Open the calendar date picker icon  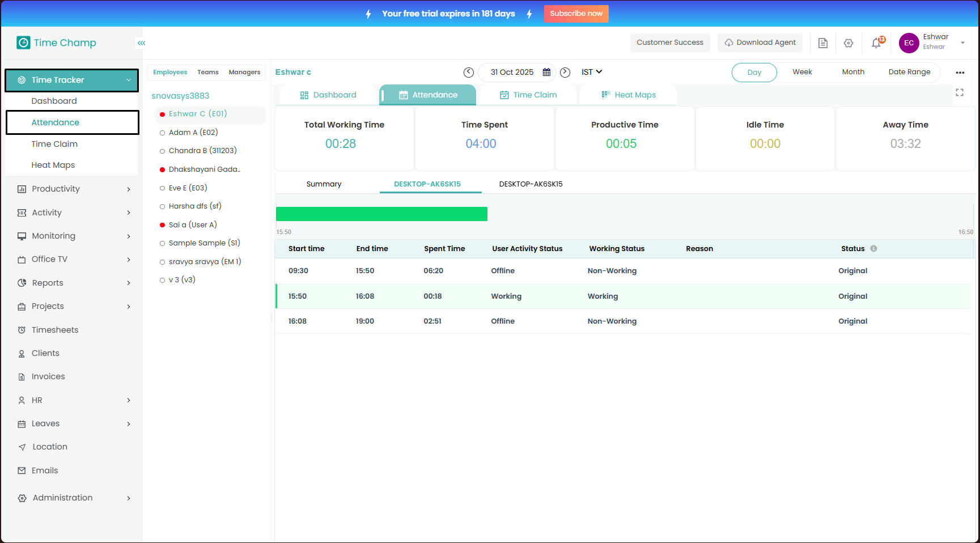pos(546,72)
